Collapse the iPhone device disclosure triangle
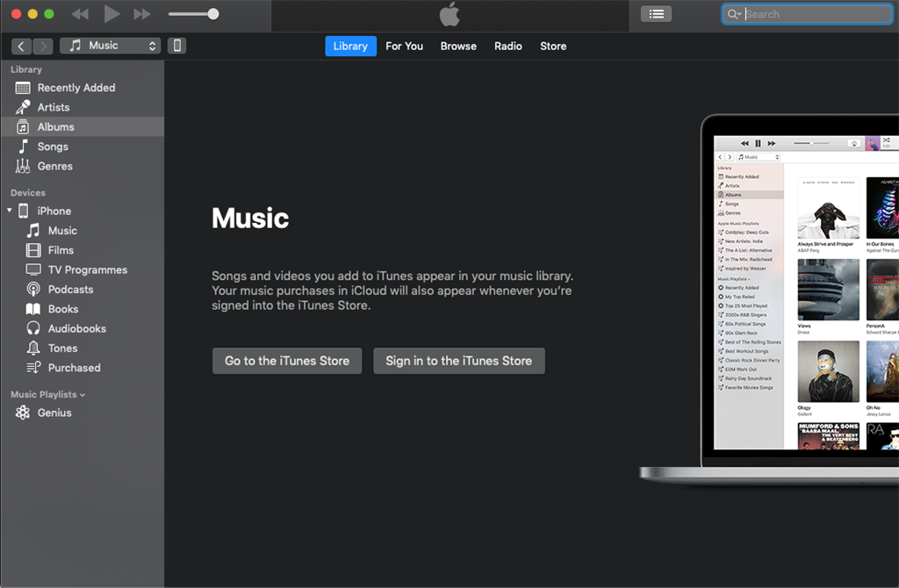The width and height of the screenshot is (899, 588). (9, 211)
